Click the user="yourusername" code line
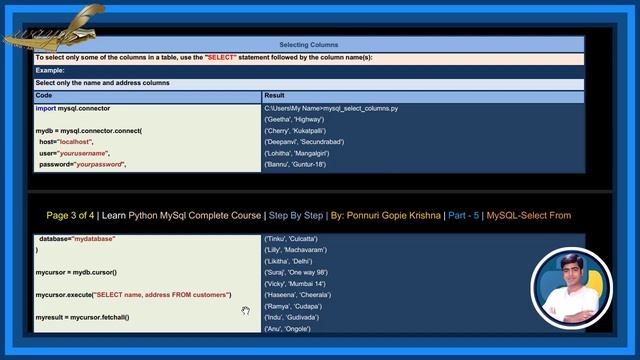 74,153
